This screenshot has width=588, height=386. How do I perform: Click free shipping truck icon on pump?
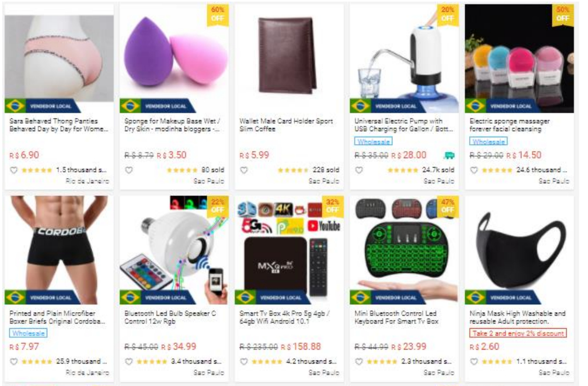tap(449, 155)
